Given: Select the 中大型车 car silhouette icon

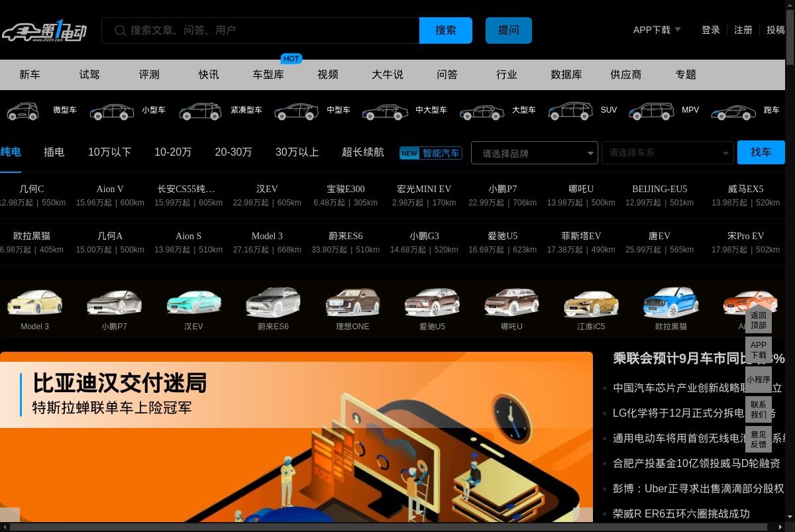Looking at the screenshot, I should point(385,111).
